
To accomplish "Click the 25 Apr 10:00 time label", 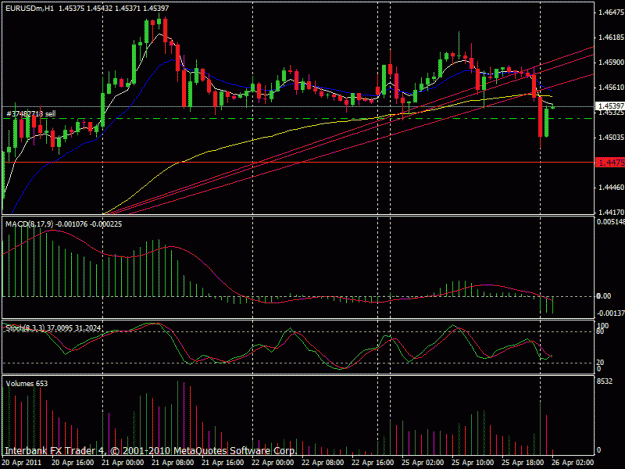I will click(473, 463).
